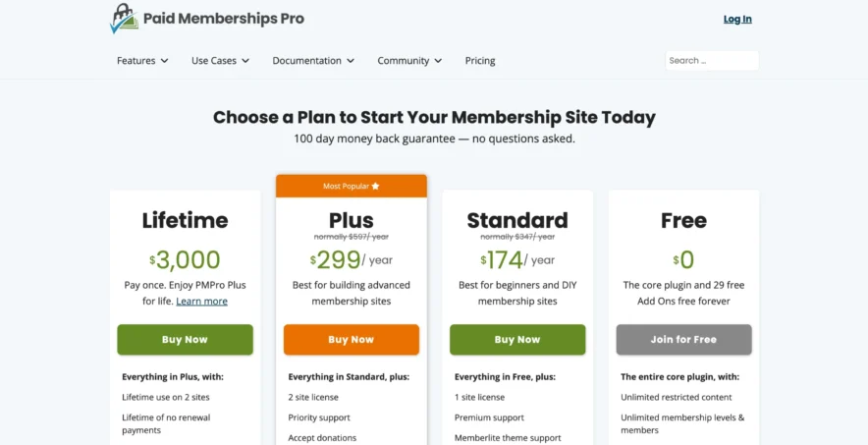This screenshot has height=445, width=868.
Task: Expand the Features menu chevron
Action: (x=164, y=61)
